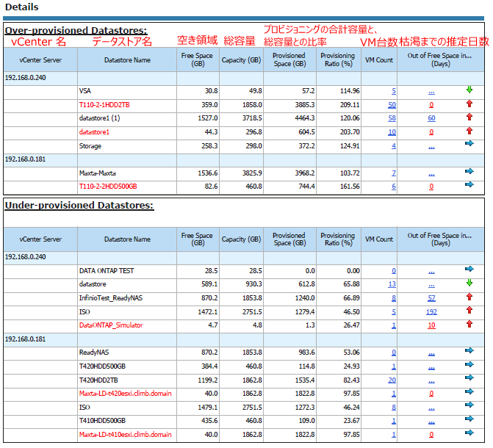This screenshot has height=448, width=493.
Task: Click red trend arrow in DataONTAP_Simulator row
Action: point(469,324)
